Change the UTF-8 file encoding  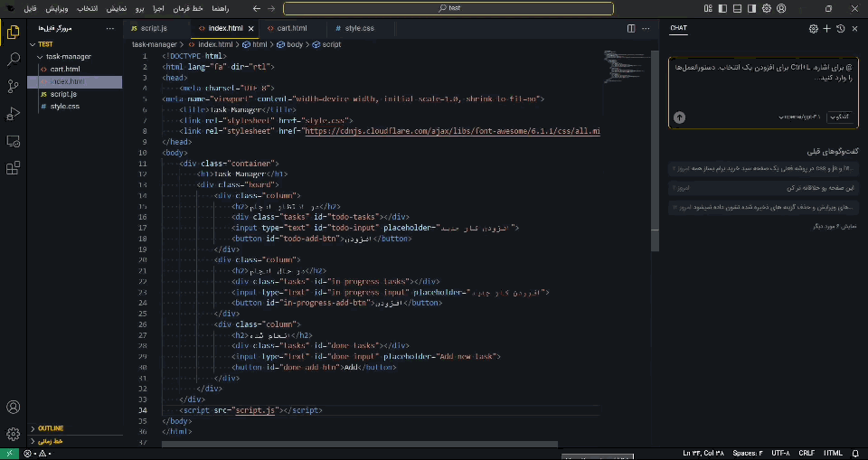(x=780, y=454)
